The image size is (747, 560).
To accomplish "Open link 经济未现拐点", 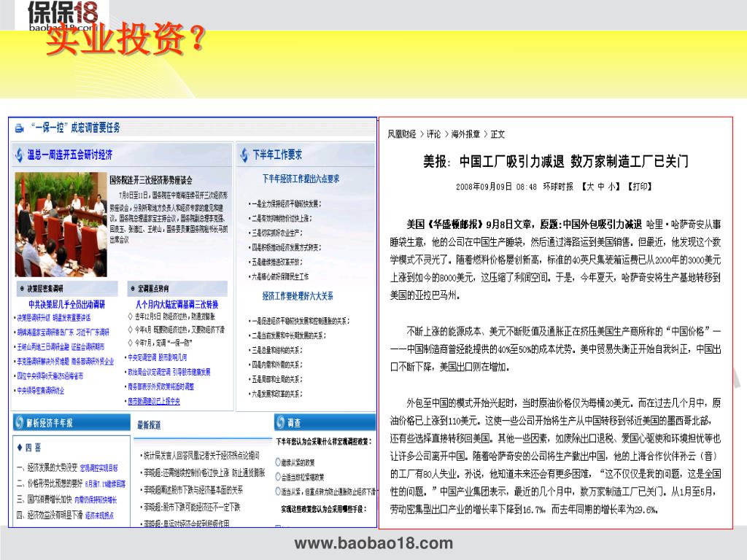I will pyautogui.click(x=99, y=516).
